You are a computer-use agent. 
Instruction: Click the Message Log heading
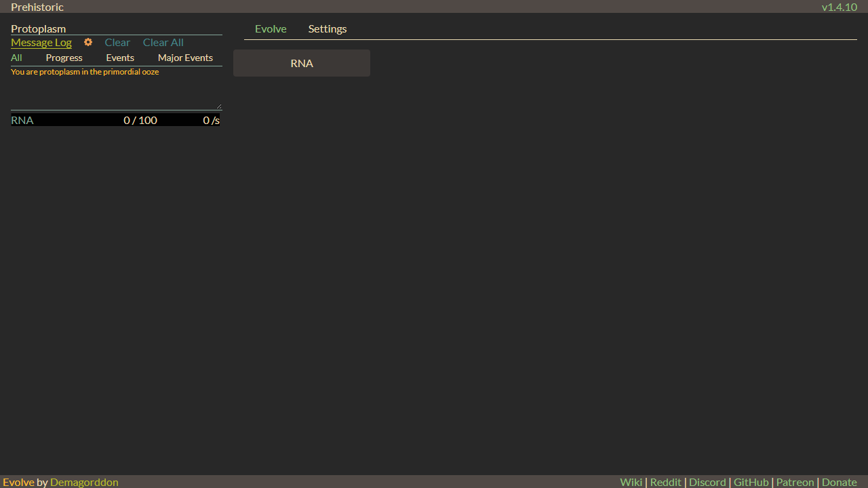41,42
